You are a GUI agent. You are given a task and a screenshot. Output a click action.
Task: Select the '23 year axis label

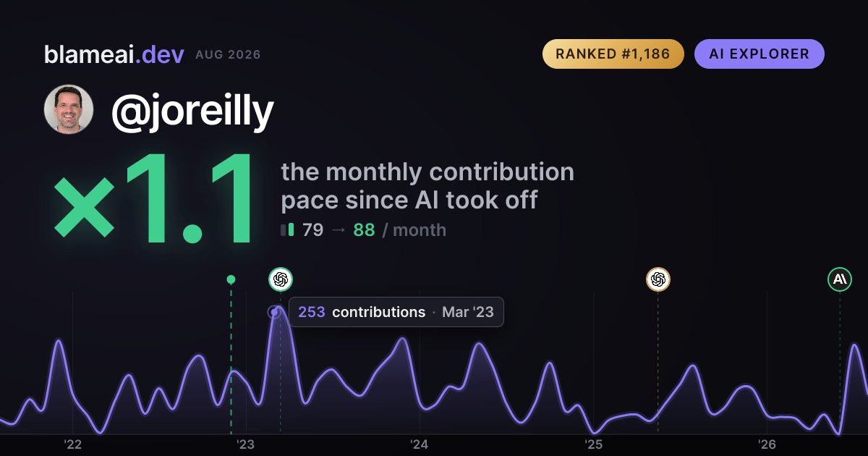coord(246,444)
